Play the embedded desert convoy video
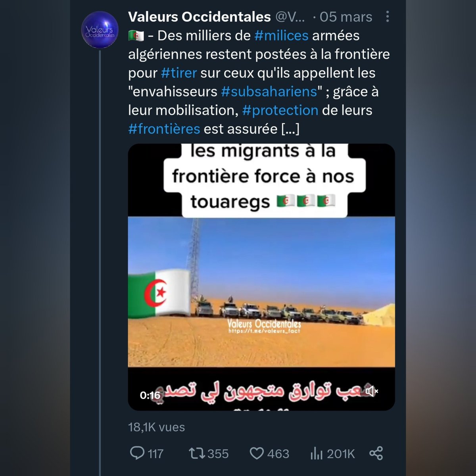 point(261,277)
